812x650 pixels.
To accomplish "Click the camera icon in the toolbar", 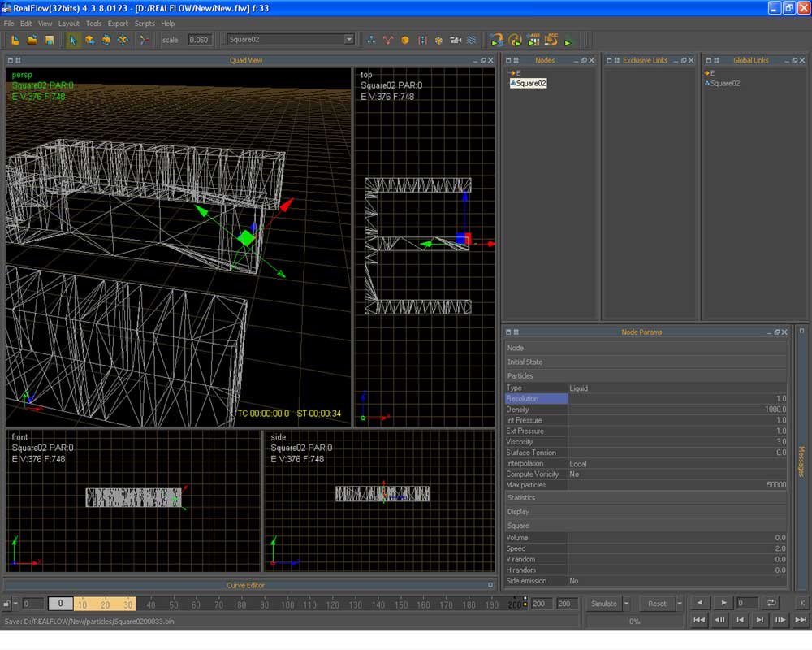I will coord(456,40).
